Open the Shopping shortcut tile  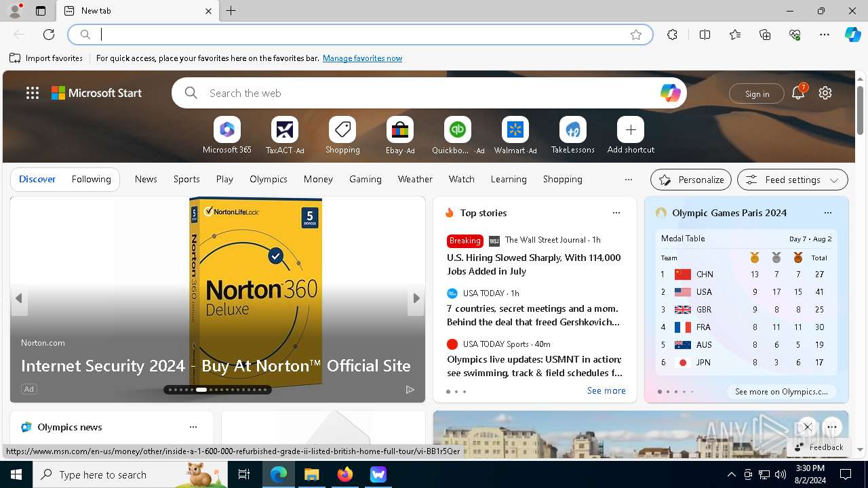click(342, 135)
